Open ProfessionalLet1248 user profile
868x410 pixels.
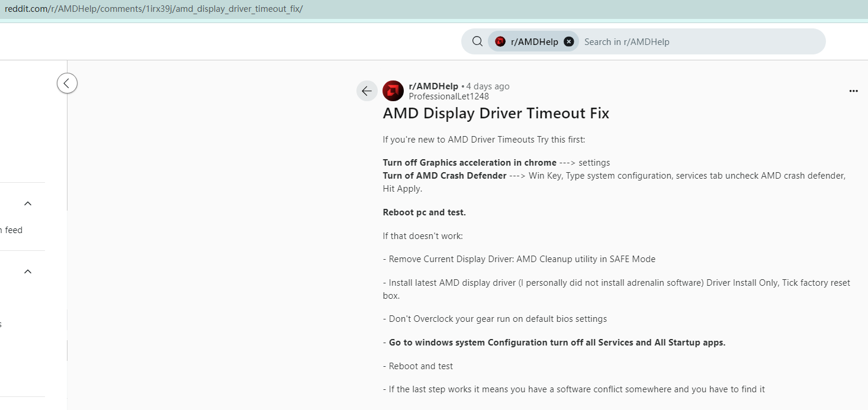click(x=449, y=96)
